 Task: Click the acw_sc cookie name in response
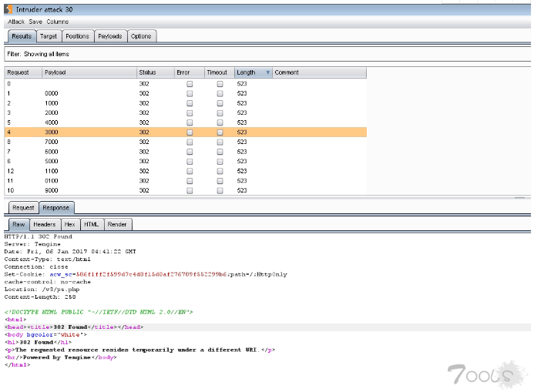coord(61,274)
